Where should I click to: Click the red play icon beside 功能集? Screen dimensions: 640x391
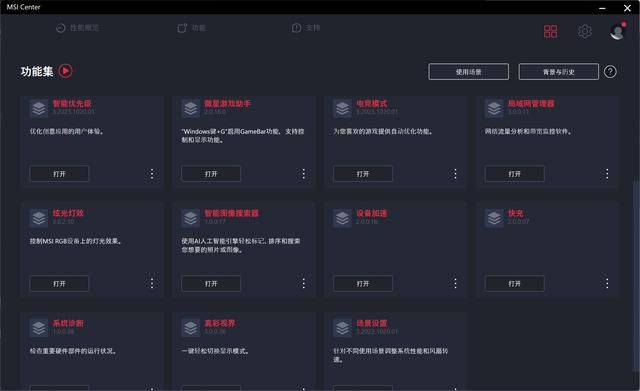[66, 71]
